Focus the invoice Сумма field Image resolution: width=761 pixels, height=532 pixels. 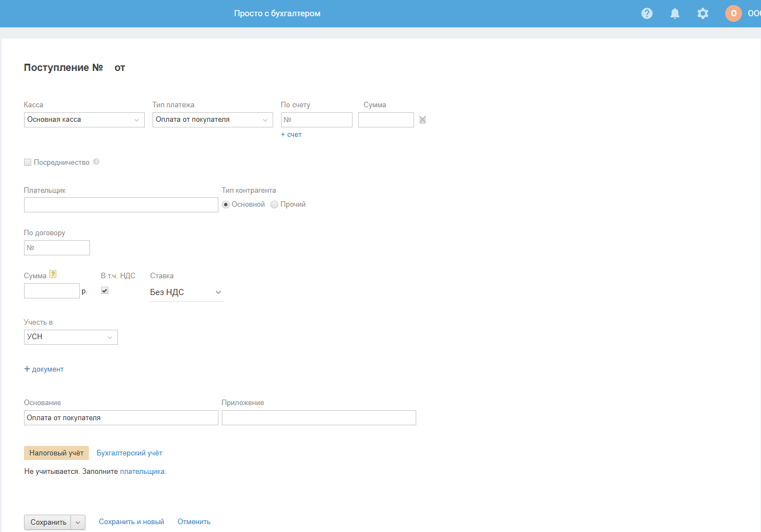pyautogui.click(x=386, y=120)
